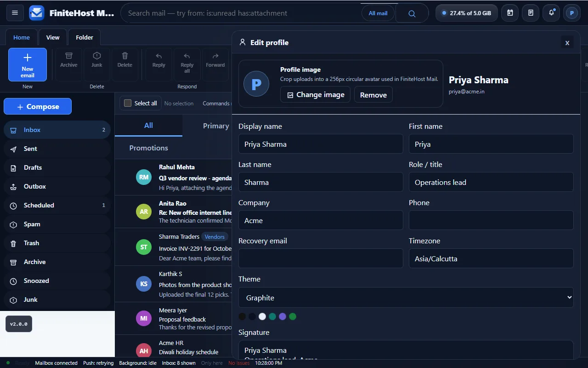Image resolution: width=588 pixels, height=368 pixels.
Task: Select the Promotions mail tab
Action: tap(149, 148)
